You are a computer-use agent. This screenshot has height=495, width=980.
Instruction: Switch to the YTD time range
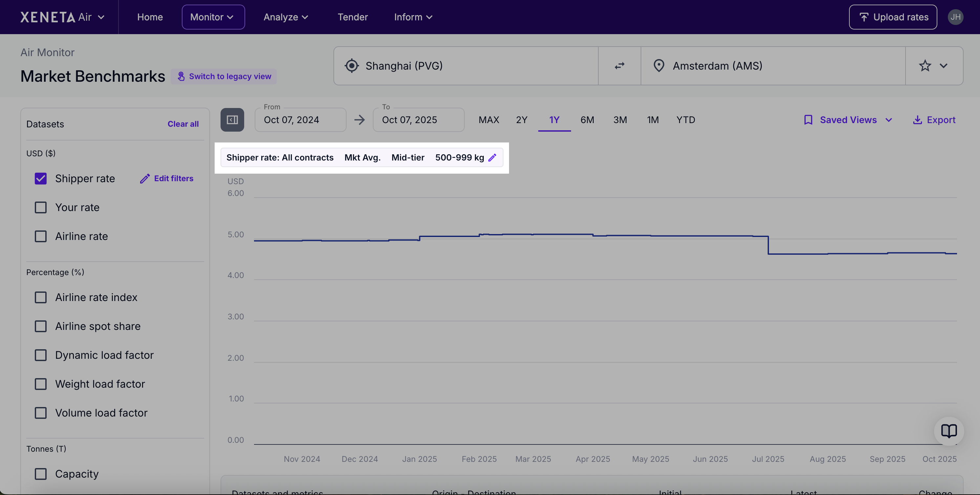point(686,120)
